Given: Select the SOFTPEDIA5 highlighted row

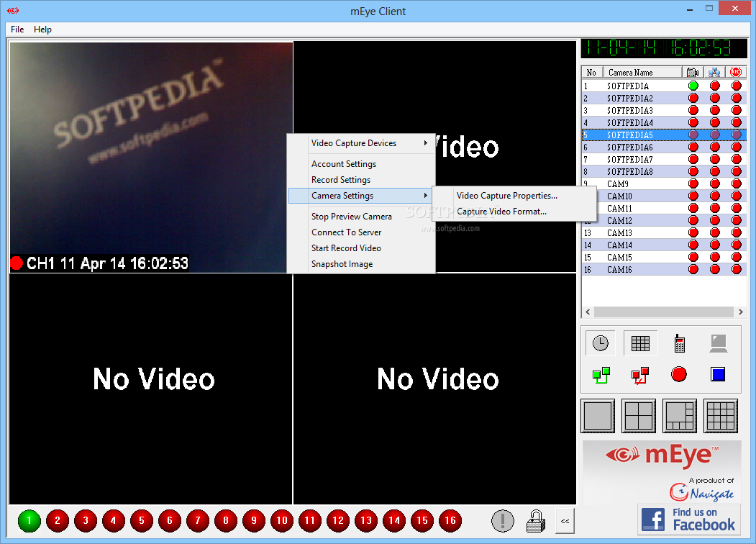Looking at the screenshot, I should click(664, 135).
